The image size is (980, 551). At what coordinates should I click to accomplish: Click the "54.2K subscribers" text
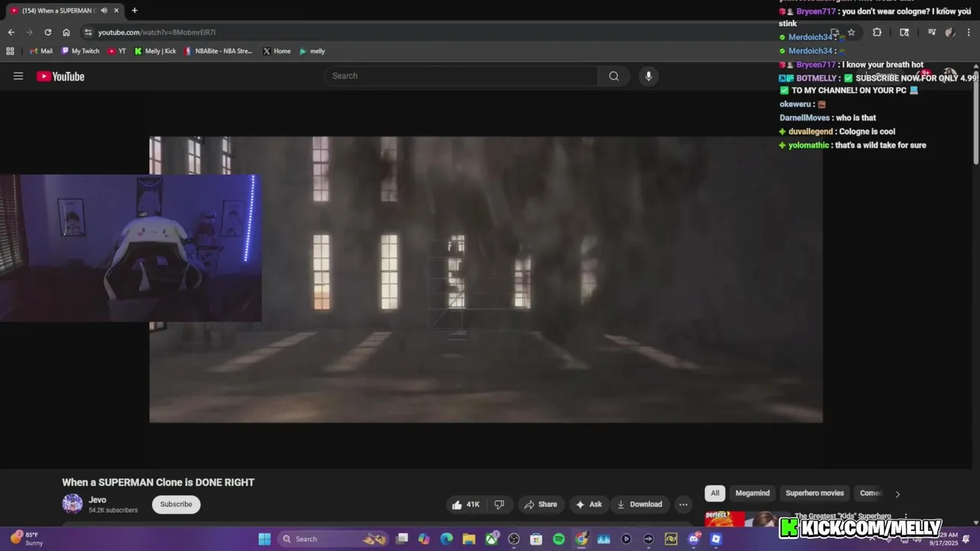[113, 510]
